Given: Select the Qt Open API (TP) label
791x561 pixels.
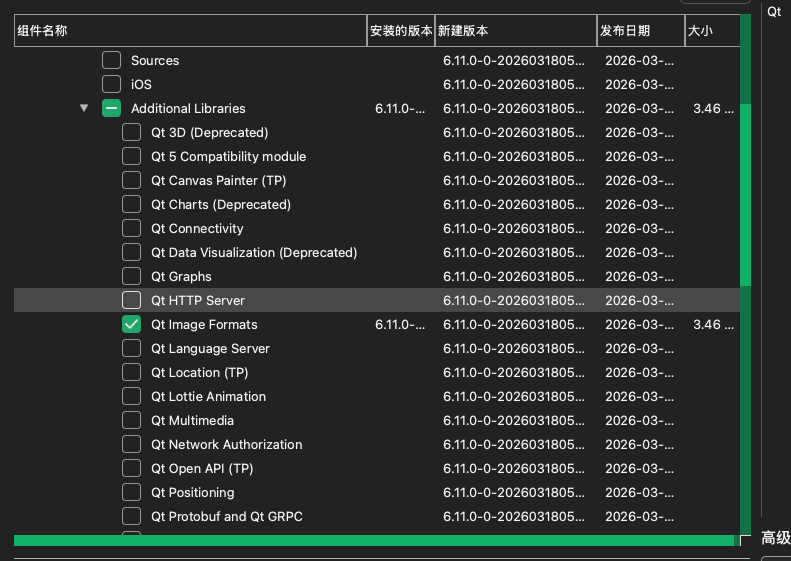Looking at the screenshot, I should (x=202, y=469).
